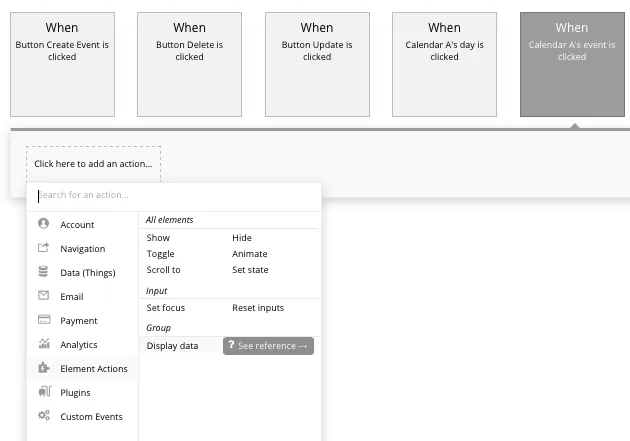This screenshot has height=441, width=630.
Task: Choose the Hide element action
Action: [x=242, y=238]
